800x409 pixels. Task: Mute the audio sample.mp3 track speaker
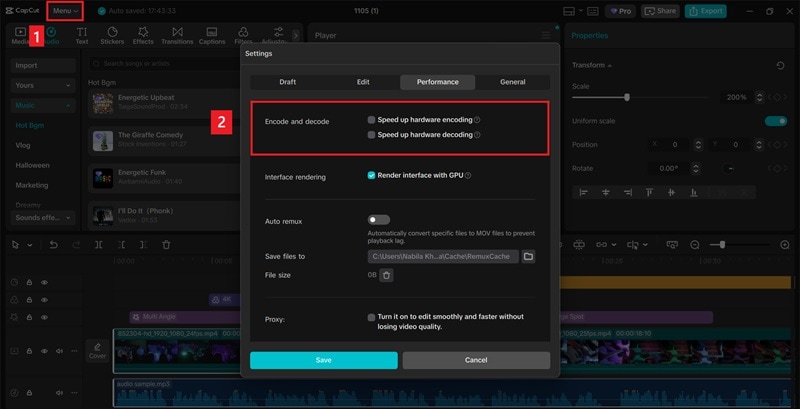pos(60,393)
